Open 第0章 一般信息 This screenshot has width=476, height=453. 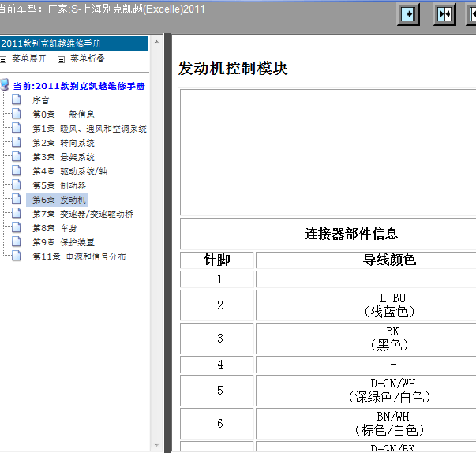[x=63, y=114]
